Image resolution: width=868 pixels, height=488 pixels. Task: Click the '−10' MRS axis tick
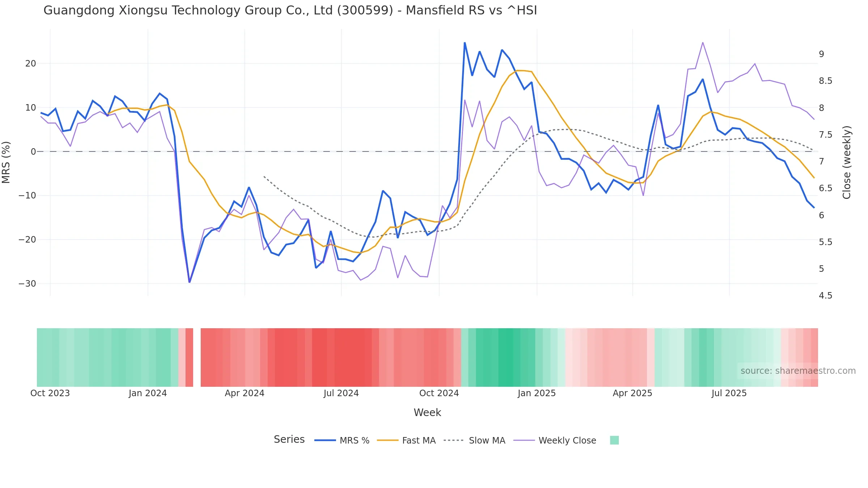tap(27, 196)
